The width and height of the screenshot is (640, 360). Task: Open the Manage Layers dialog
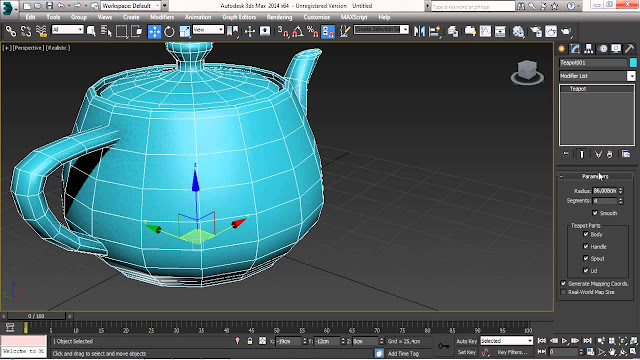(x=453, y=31)
